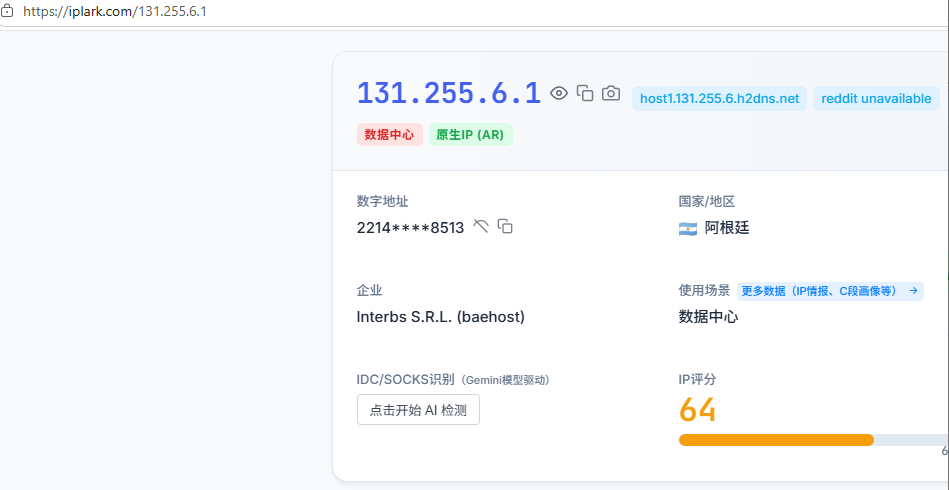Click the eye icon beside 131.255.6.1
The image size is (949, 490).
coord(559,93)
